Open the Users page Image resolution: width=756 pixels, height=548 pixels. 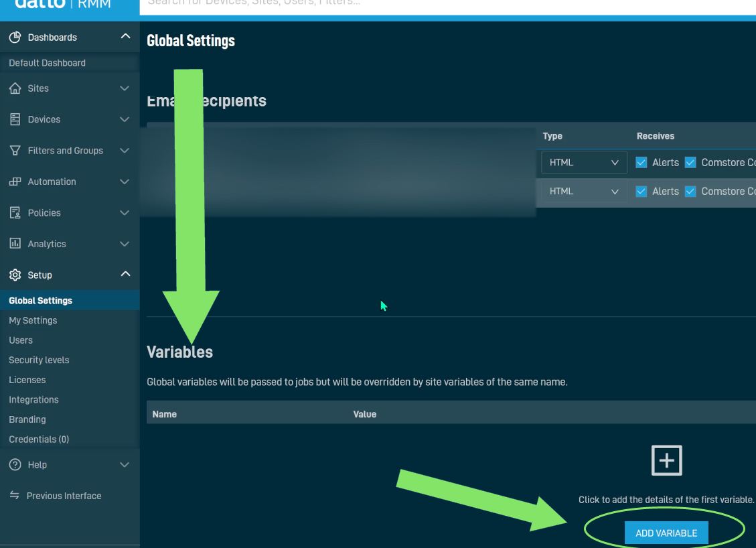pyautogui.click(x=21, y=340)
